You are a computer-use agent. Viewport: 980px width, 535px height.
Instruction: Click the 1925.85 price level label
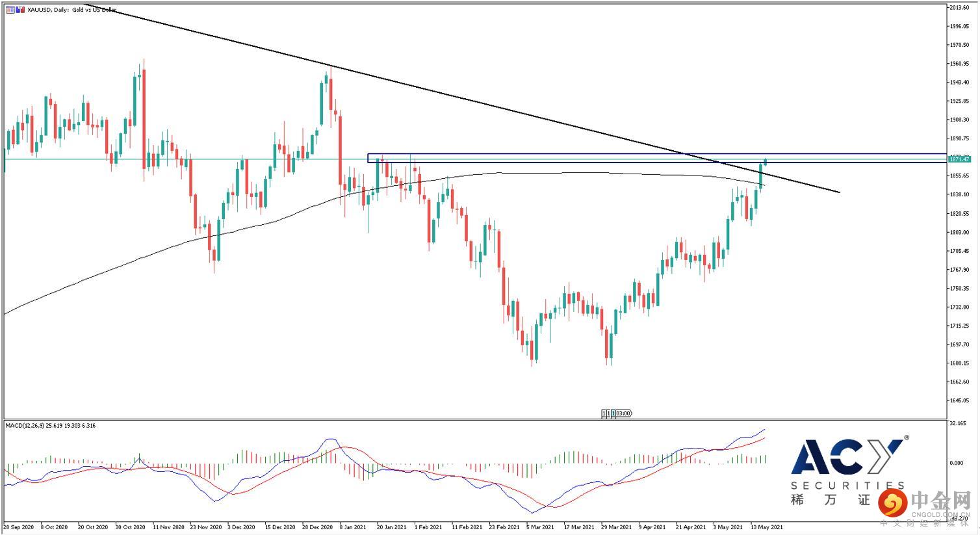[x=960, y=101]
